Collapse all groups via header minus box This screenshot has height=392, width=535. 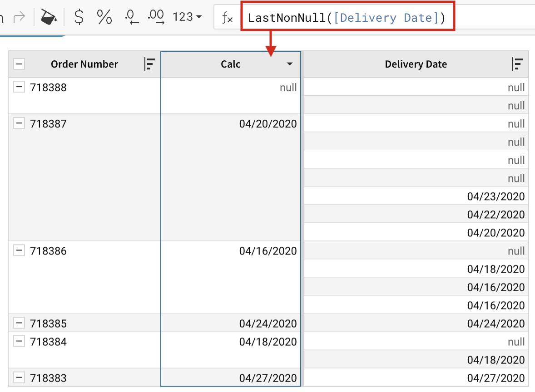point(19,64)
